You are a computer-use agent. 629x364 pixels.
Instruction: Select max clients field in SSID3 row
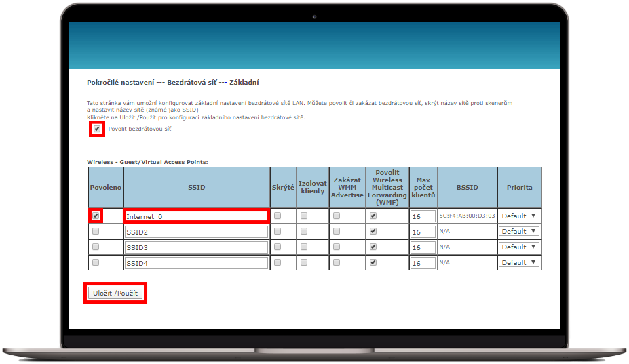(422, 247)
